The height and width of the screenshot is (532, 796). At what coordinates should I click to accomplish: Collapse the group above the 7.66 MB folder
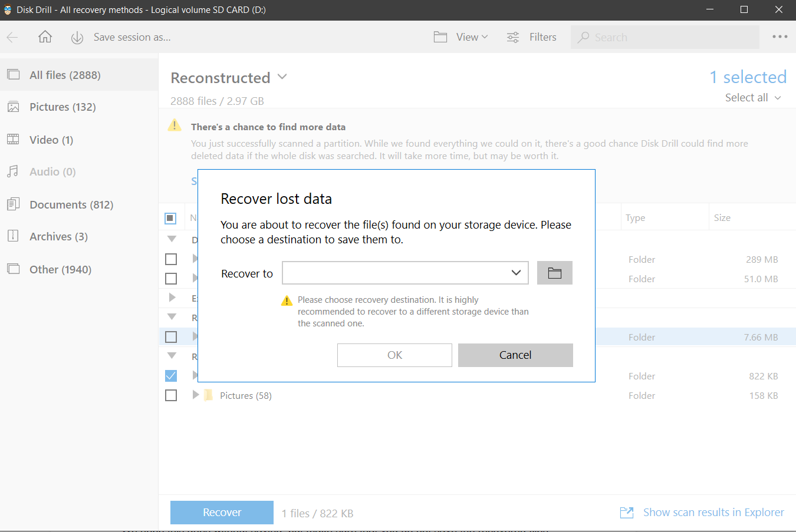pyautogui.click(x=172, y=317)
